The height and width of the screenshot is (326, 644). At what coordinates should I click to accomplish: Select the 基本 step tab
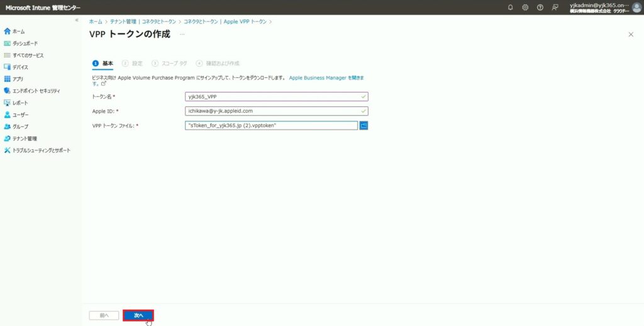point(103,64)
